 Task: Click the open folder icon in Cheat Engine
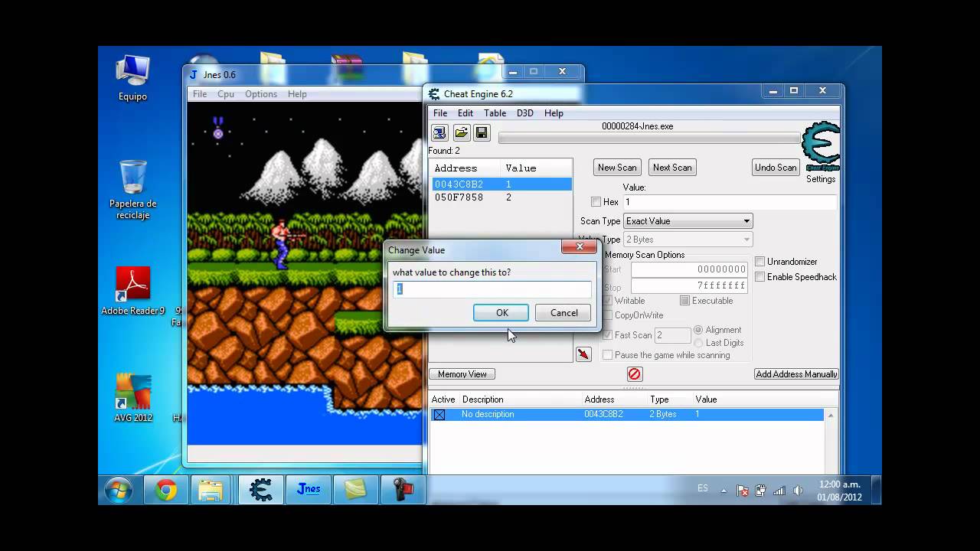coord(461,133)
